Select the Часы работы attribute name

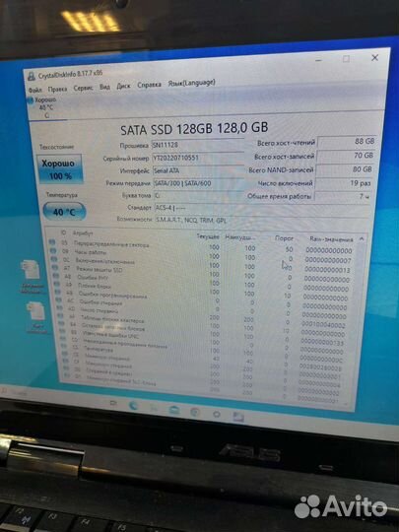click(x=91, y=252)
